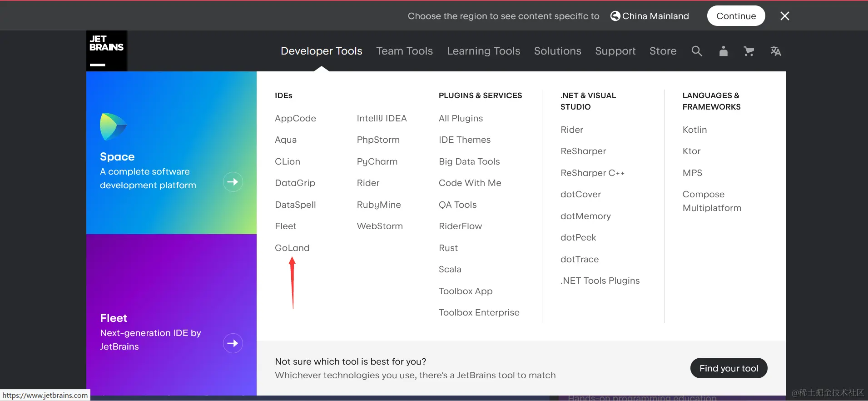
Task: Open the shopping cart icon
Action: [749, 51]
